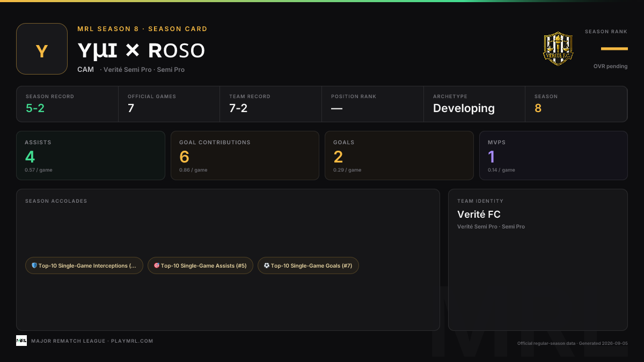
Task: Click the MVPs stat value 1
Action: click(491, 157)
